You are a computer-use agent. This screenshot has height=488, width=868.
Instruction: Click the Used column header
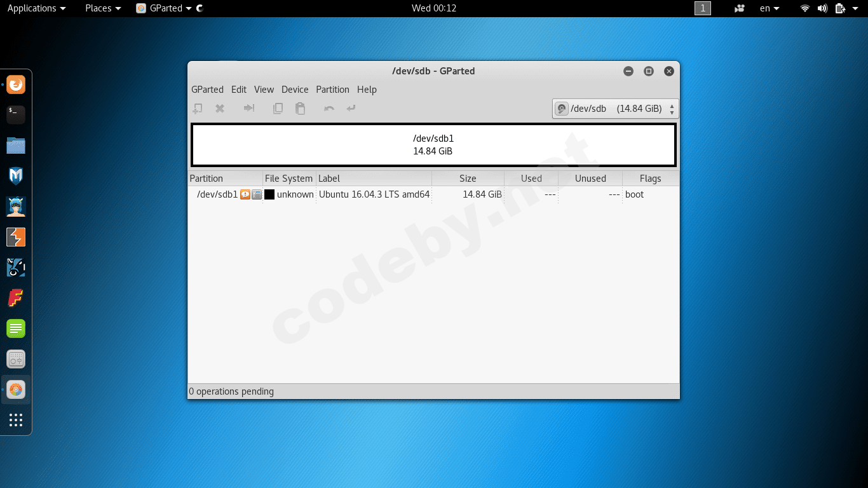[x=531, y=179]
